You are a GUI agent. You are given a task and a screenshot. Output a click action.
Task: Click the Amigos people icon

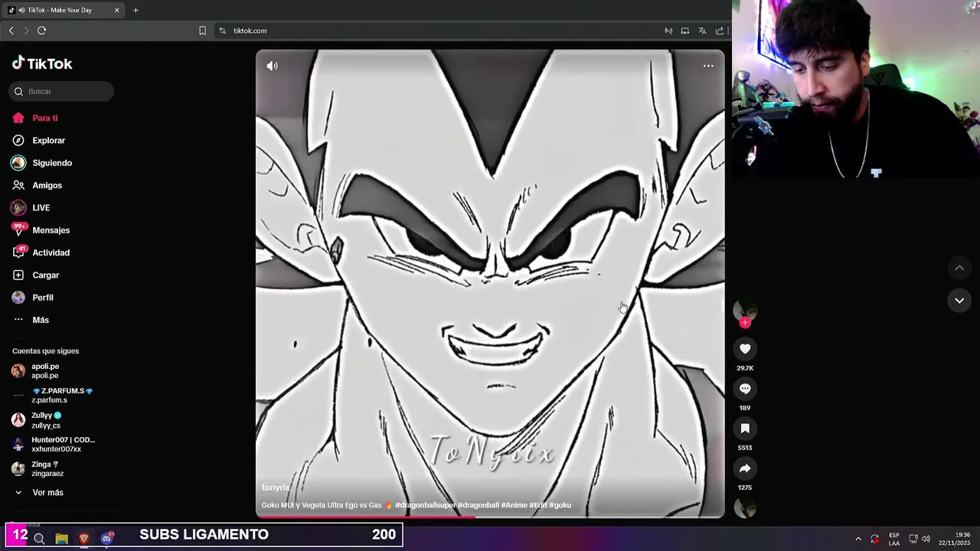click(18, 185)
